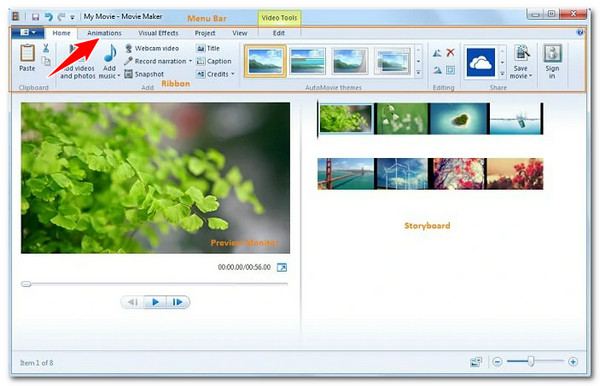Viewport: 600px width, 386px height.
Task: Open the View tab
Action: click(240, 33)
